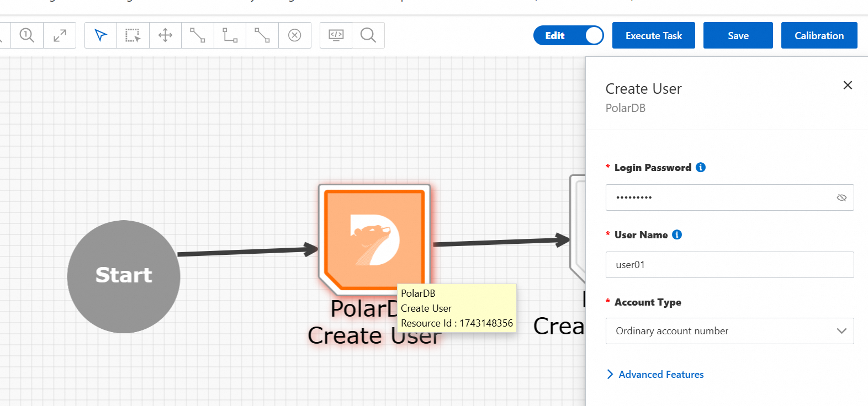Reset zoom to actual size
Image resolution: width=868 pixels, height=406 pixels.
pos(27,35)
